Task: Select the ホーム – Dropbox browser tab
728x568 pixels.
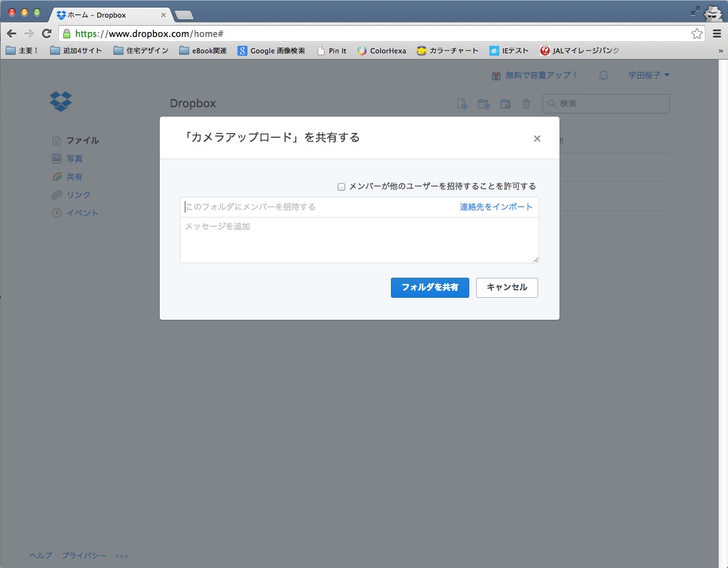Action: pyautogui.click(x=110, y=15)
